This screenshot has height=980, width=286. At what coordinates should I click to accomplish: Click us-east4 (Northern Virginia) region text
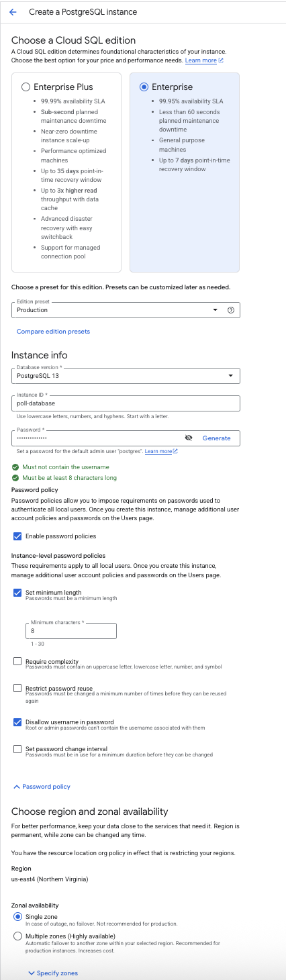(50, 879)
